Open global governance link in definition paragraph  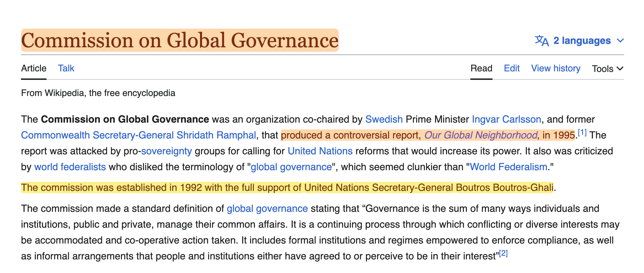[x=267, y=208]
